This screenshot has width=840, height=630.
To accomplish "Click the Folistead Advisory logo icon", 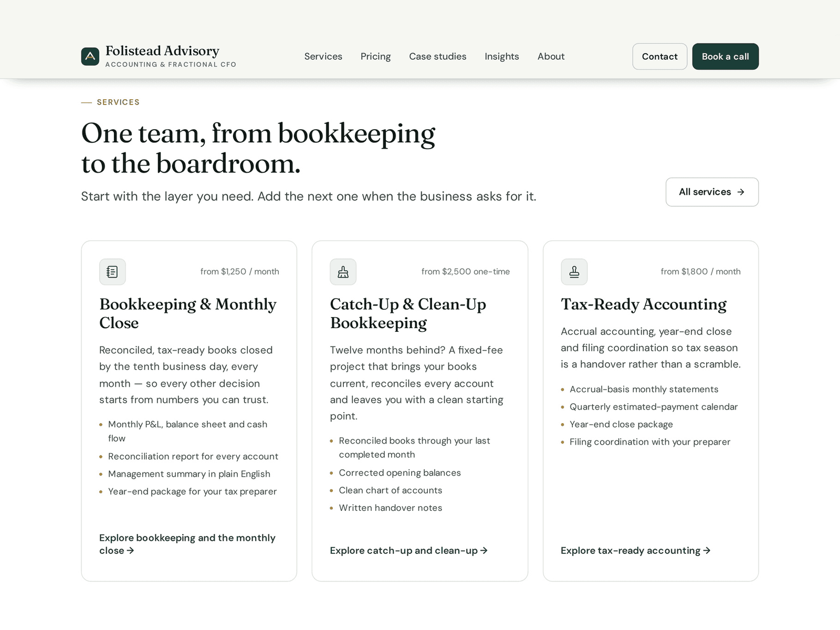I will (90, 56).
